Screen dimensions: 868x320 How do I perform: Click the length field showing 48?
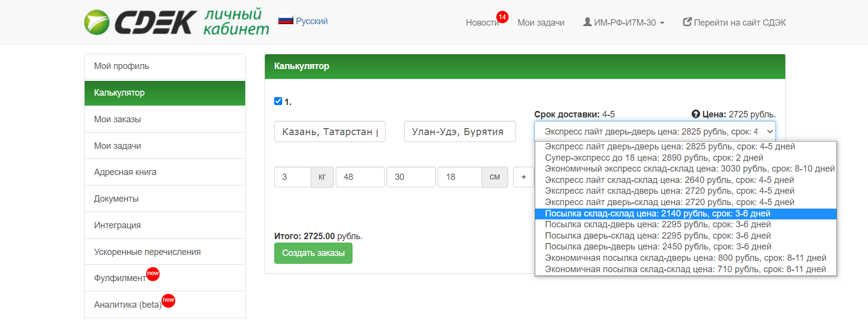click(x=360, y=177)
